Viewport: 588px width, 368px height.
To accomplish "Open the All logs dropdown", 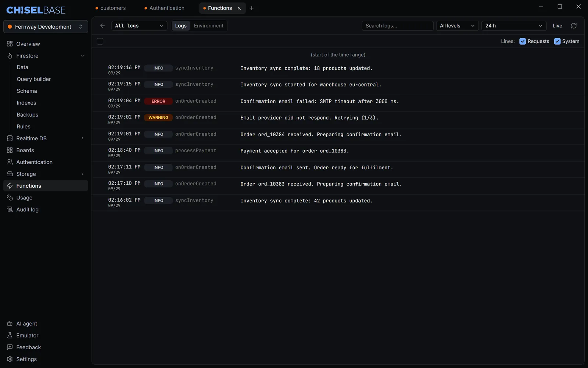I will (139, 26).
